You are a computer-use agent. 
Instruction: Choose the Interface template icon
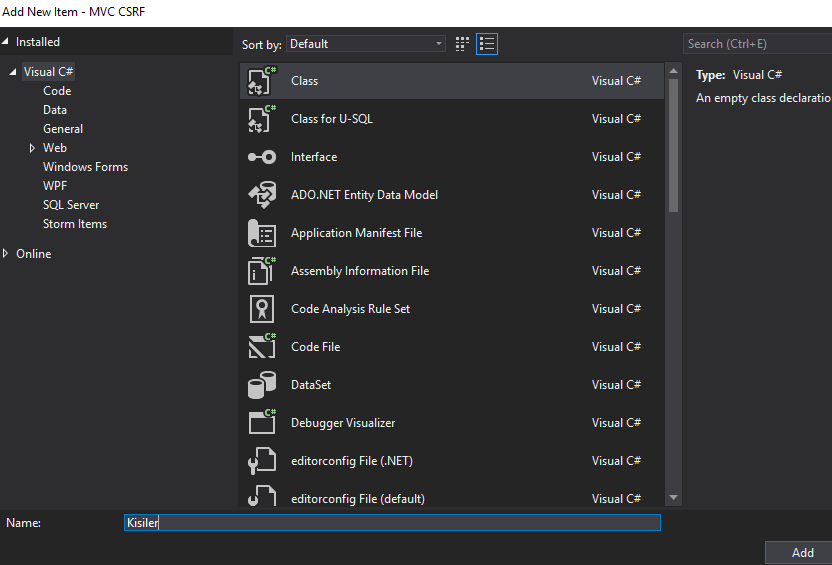(262, 157)
